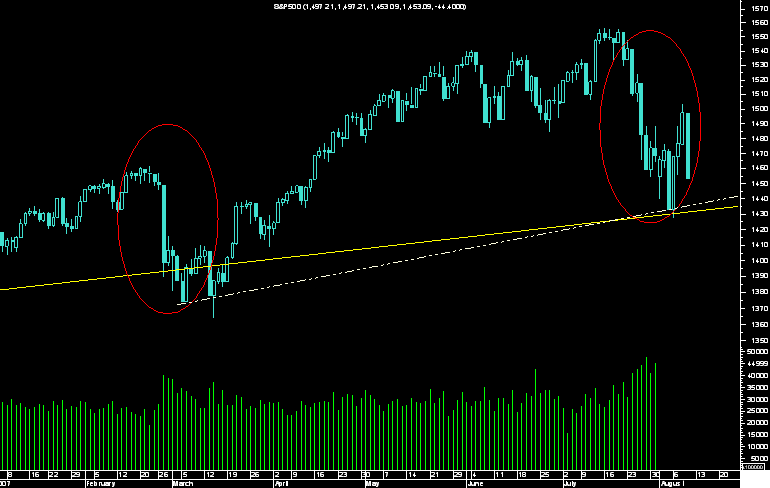Click the June month label
Viewport: 770px width, 488px height.
[x=475, y=484]
